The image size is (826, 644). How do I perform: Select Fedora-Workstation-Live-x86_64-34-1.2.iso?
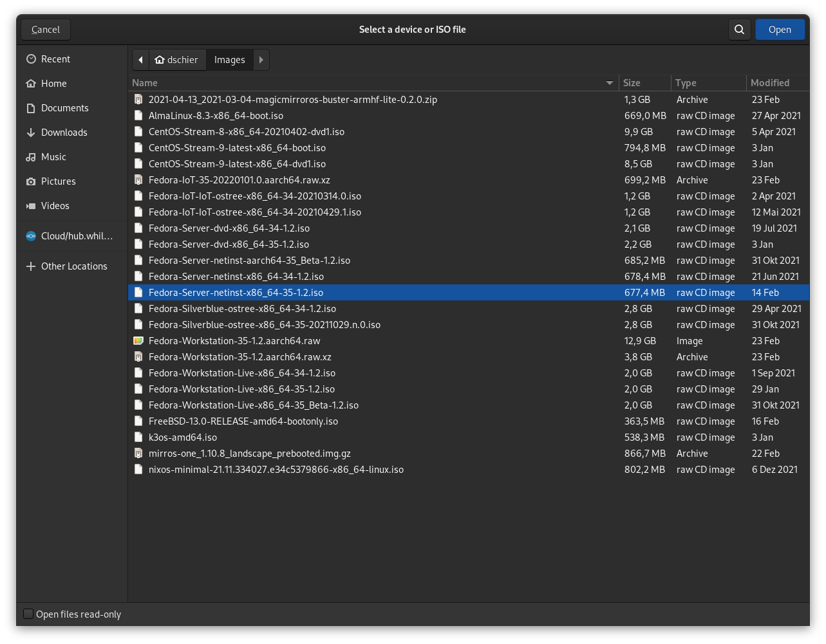point(469,373)
